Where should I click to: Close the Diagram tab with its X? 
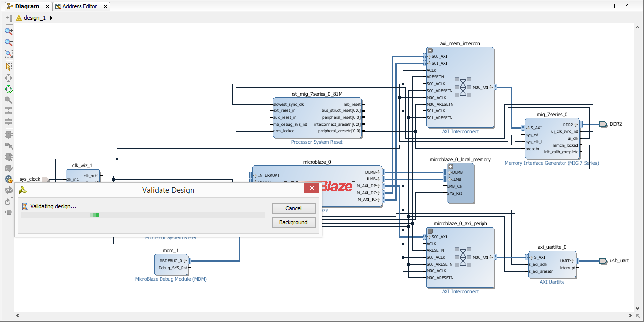point(46,7)
